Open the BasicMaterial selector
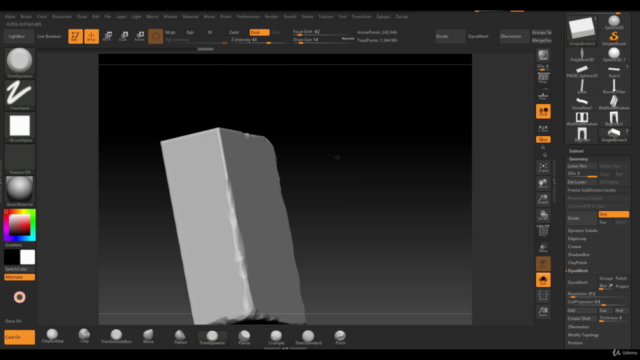 point(19,191)
